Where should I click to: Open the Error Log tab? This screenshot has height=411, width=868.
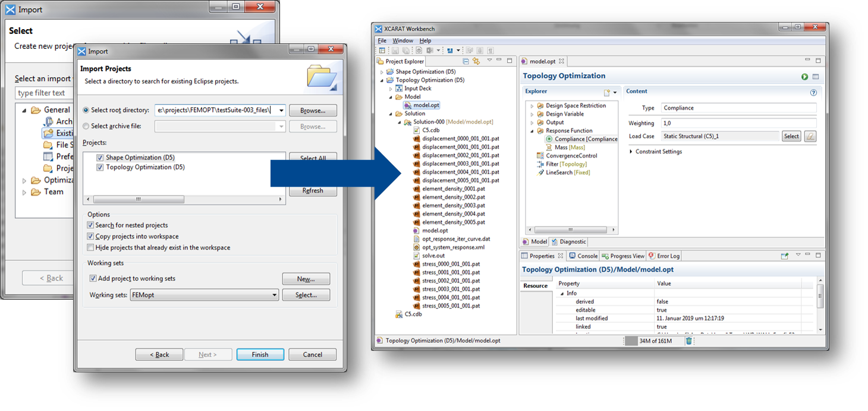664,256
